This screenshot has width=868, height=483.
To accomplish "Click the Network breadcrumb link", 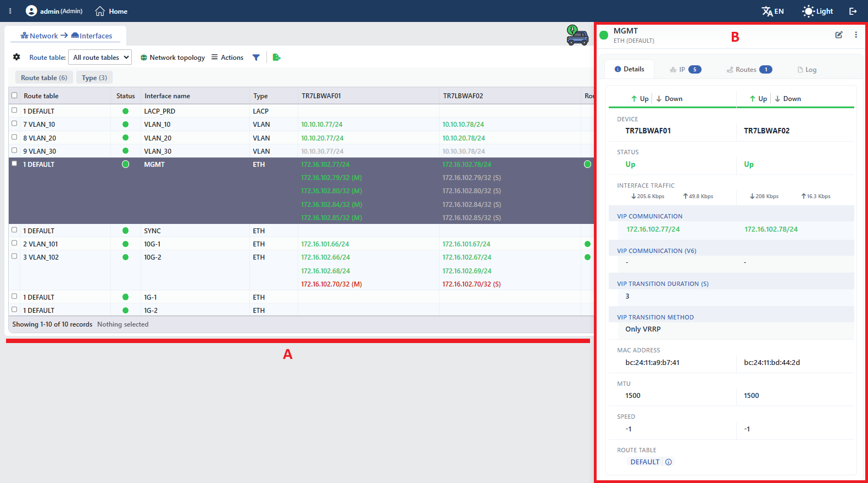I will 39,36.
